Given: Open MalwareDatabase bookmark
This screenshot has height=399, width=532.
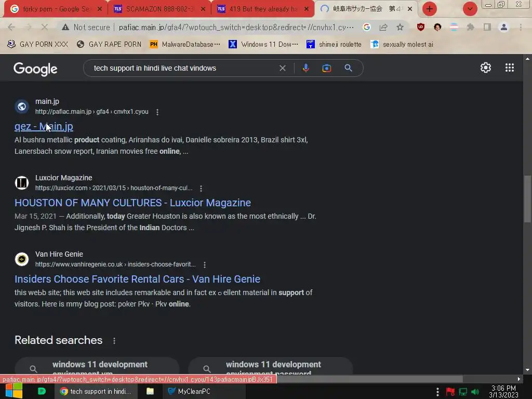Looking at the screenshot, I should [x=185, y=45].
